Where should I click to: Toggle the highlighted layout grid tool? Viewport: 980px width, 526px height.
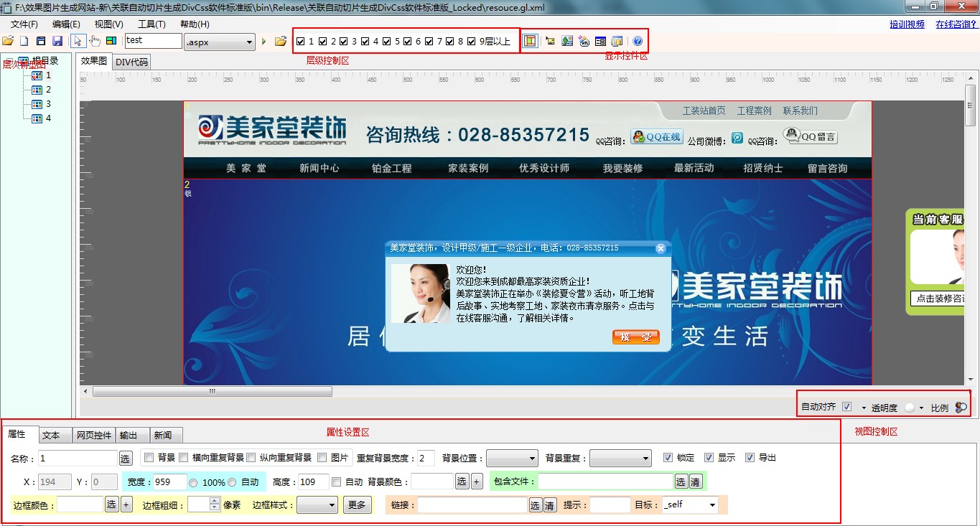click(x=530, y=41)
